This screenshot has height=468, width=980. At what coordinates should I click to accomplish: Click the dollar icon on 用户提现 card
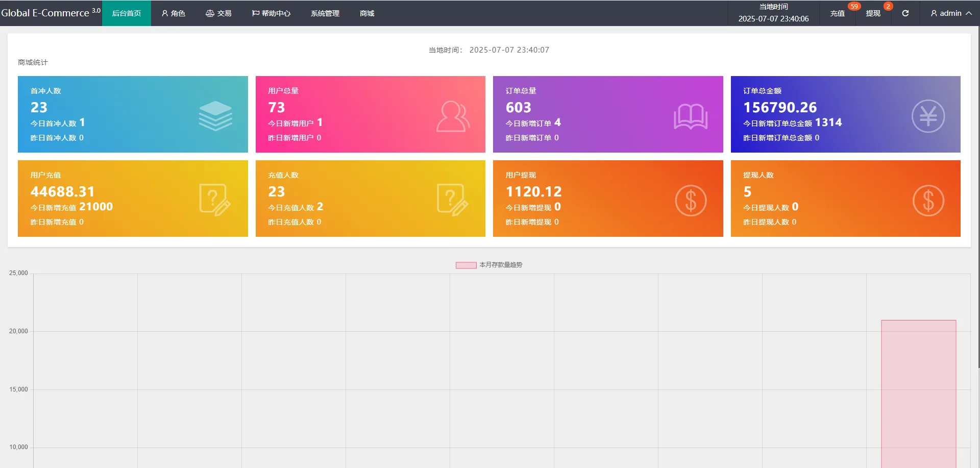click(x=690, y=200)
